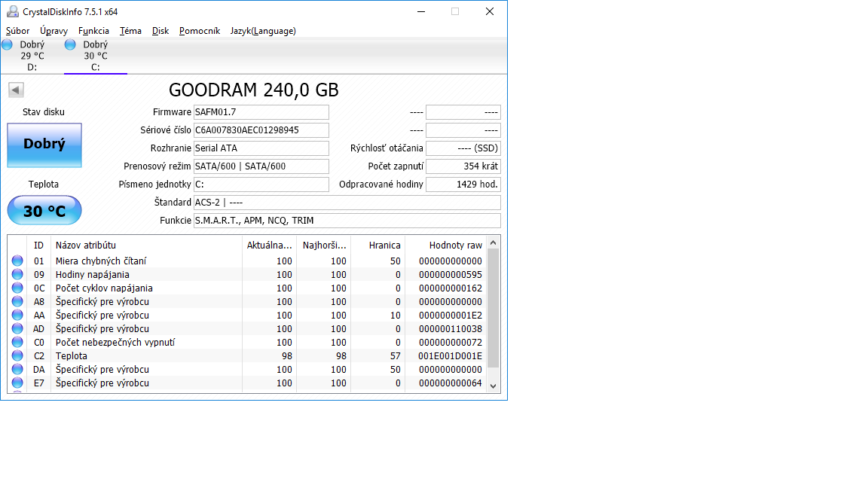Click scroll up arrow of attribute list
Screen dimensions: 868x488
point(494,242)
